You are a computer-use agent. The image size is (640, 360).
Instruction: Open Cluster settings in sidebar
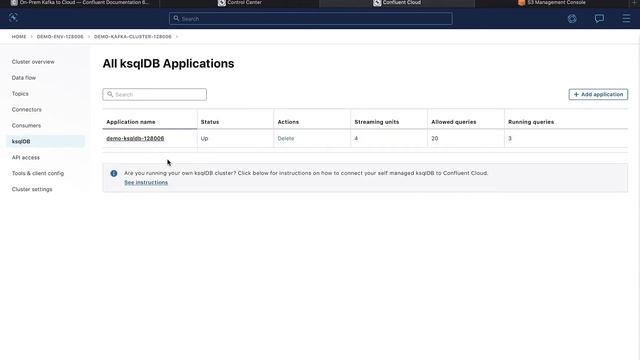click(32, 189)
